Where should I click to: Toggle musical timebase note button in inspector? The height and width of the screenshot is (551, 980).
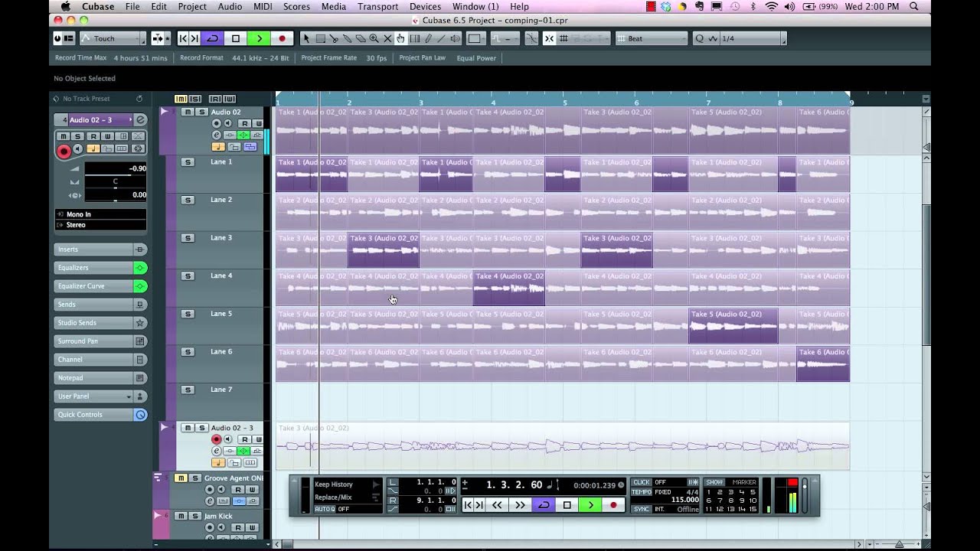tap(93, 148)
